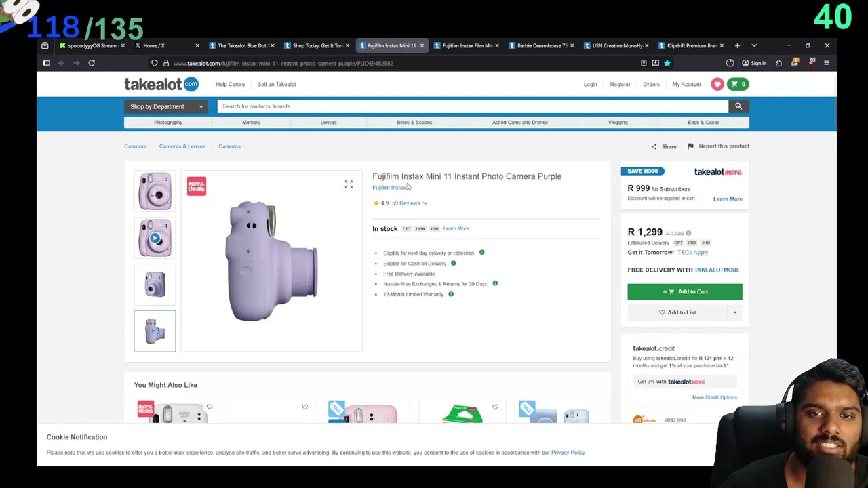Click the takealot.com logo

tap(161, 84)
